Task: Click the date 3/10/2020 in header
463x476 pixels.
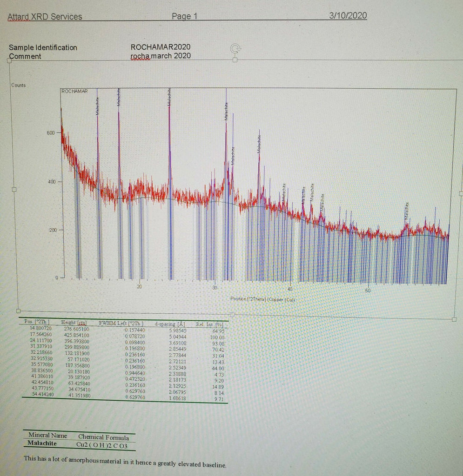Action: pos(348,15)
